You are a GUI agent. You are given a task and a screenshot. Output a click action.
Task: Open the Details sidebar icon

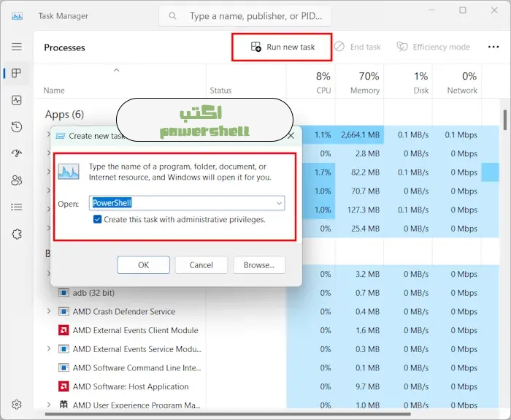point(16,207)
